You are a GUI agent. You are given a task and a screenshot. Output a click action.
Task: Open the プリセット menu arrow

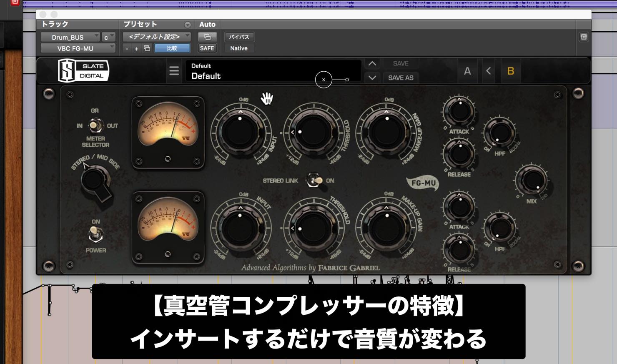pyautogui.click(x=187, y=25)
